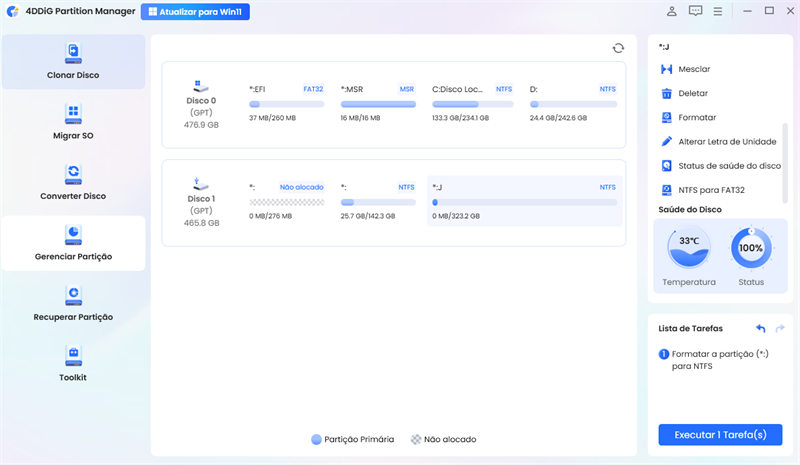Viewport: 800px width, 465px height.
Task: Select the C: Disco Local partition
Action: point(474,104)
